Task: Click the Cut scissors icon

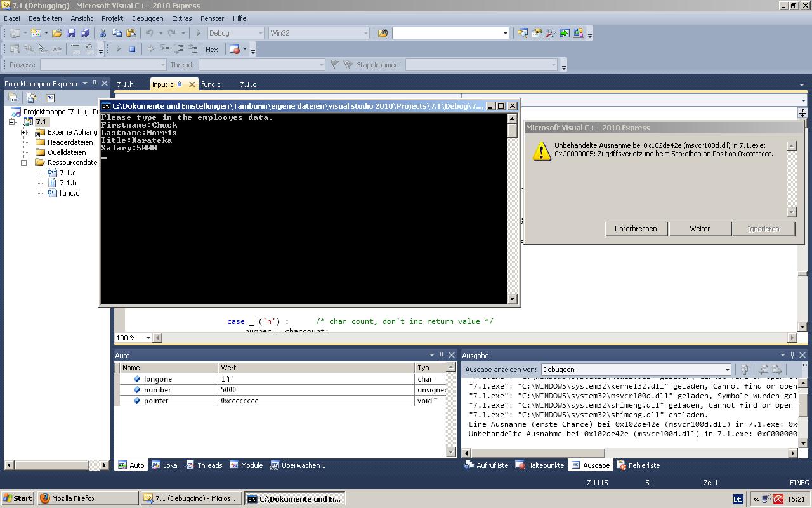Action: (103, 32)
